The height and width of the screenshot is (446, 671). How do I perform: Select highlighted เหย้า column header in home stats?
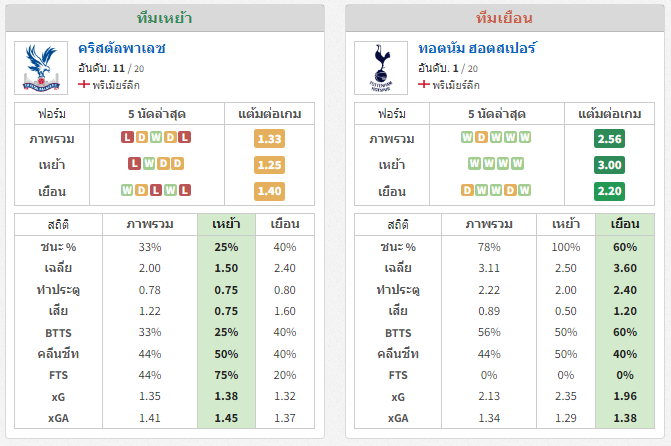click(x=226, y=224)
